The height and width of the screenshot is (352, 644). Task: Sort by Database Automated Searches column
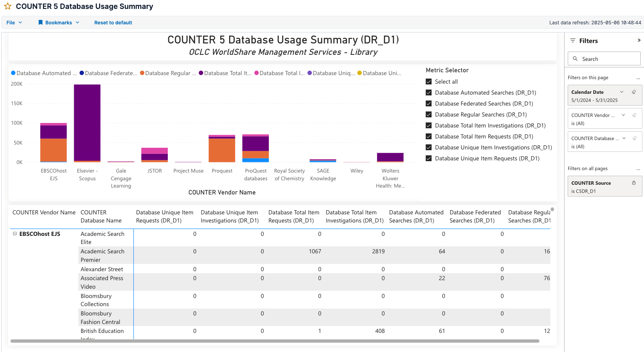(x=416, y=216)
